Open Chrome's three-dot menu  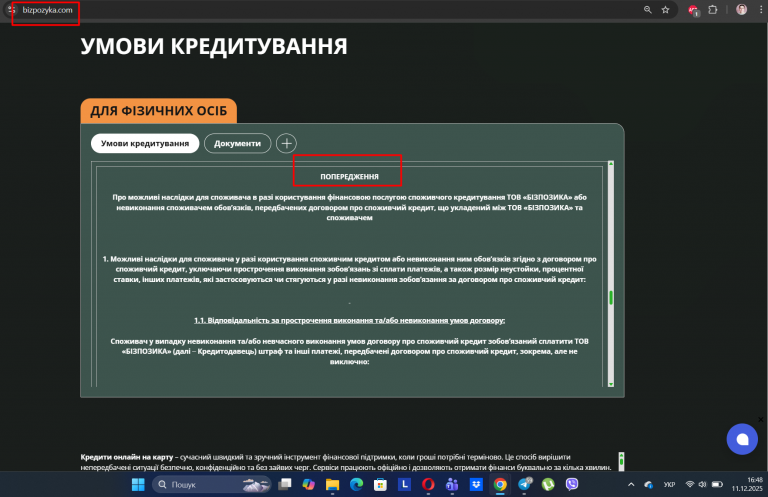761,10
